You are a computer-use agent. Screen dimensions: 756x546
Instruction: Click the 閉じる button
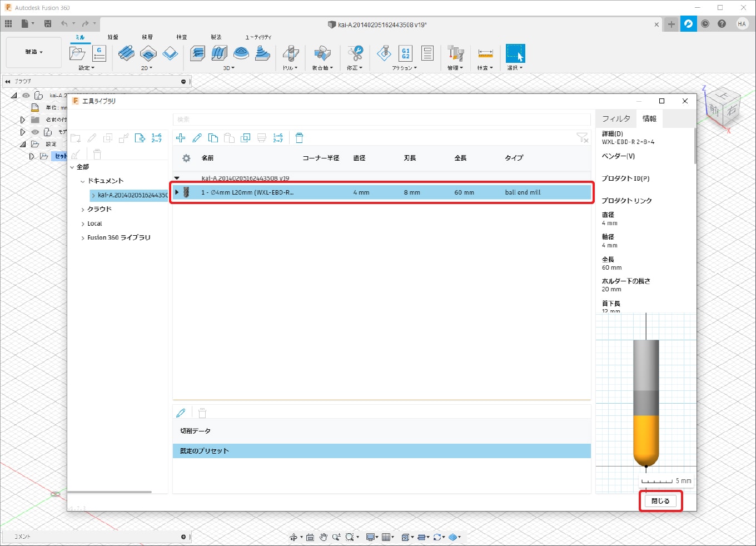click(660, 501)
